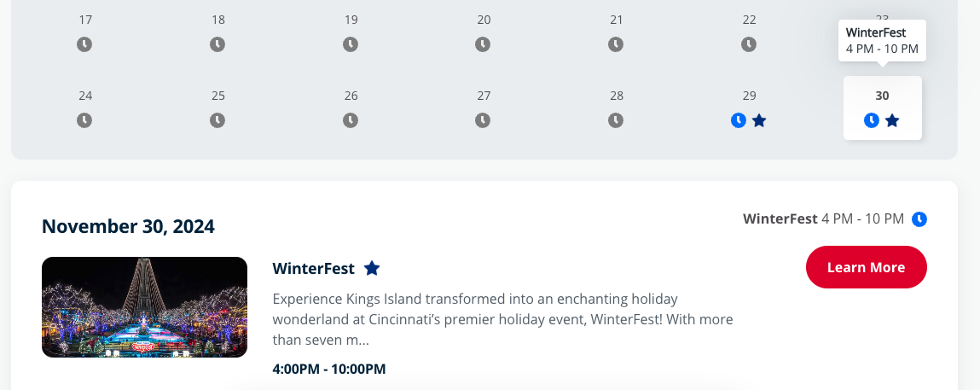Image resolution: width=980 pixels, height=390 pixels.
Task: Click the star icon on day 30
Action: [x=892, y=120]
